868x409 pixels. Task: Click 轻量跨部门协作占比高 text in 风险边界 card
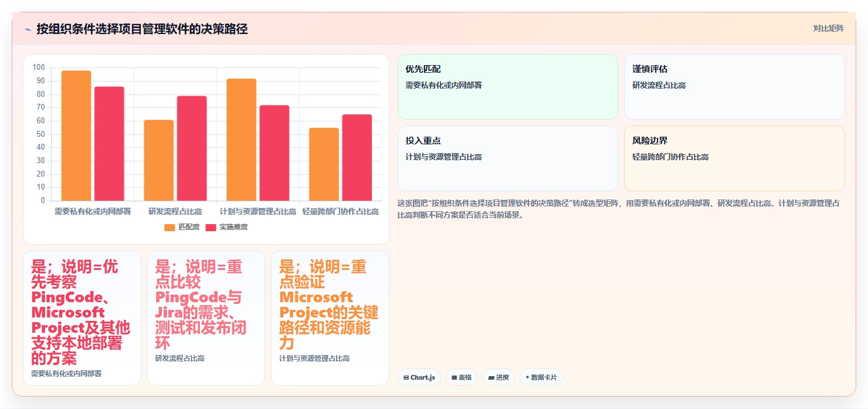pyautogui.click(x=670, y=157)
